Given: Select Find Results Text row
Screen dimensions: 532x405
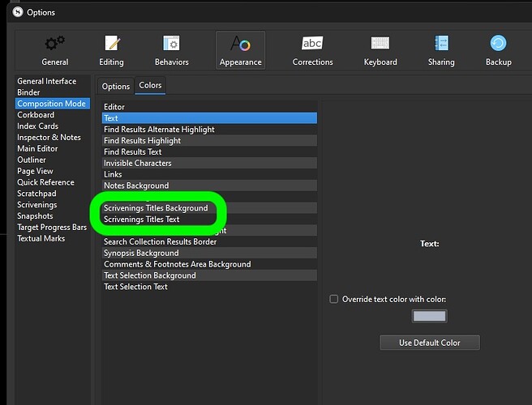Looking at the screenshot, I should pos(209,151).
